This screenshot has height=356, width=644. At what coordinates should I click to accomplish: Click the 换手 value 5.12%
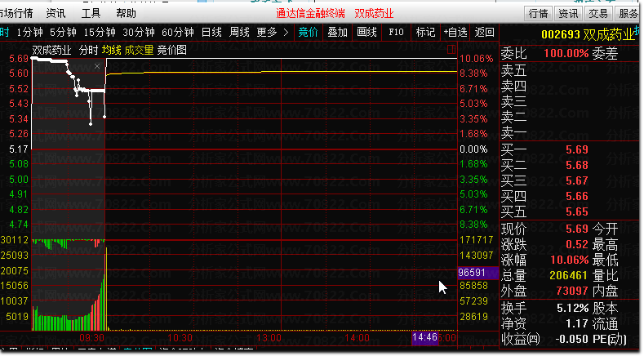click(572, 309)
